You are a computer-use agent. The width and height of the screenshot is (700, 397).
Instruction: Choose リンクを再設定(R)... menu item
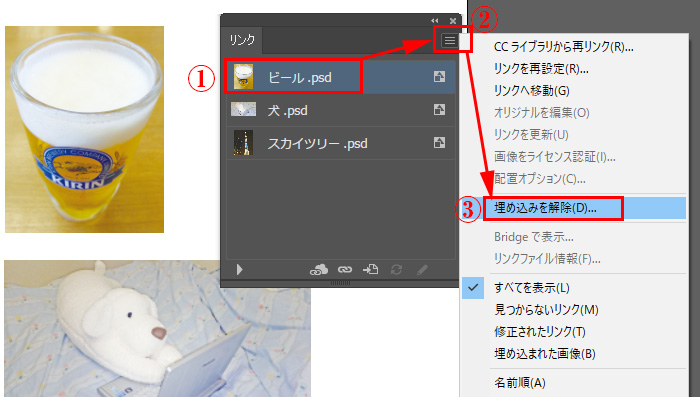[x=541, y=69]
